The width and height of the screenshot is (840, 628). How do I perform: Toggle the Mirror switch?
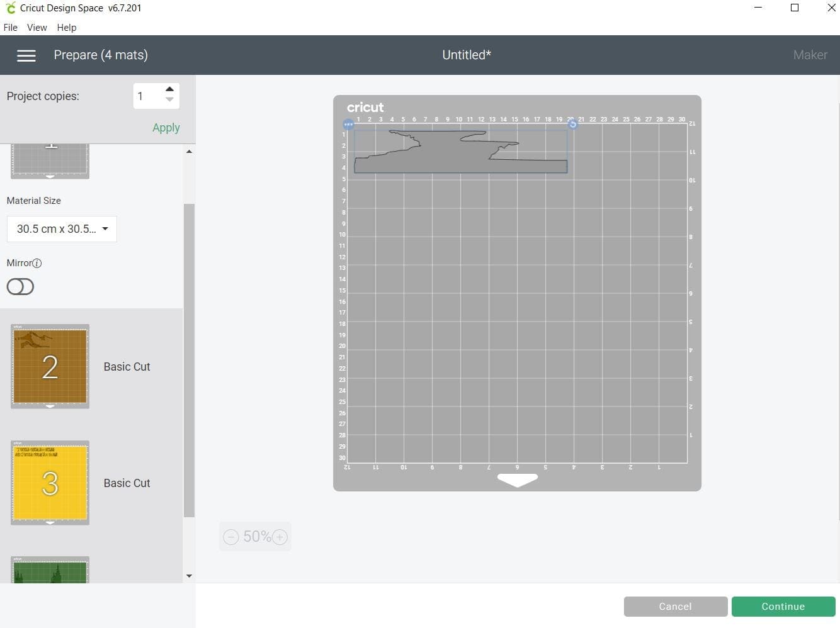(20, 287)
